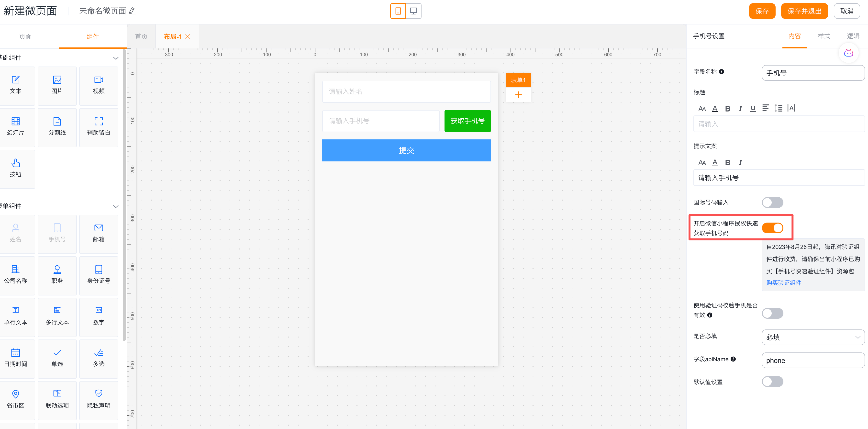The image size is (868, 429).
Task: Collapse the 基础组件 section
Action: [116, 58]
